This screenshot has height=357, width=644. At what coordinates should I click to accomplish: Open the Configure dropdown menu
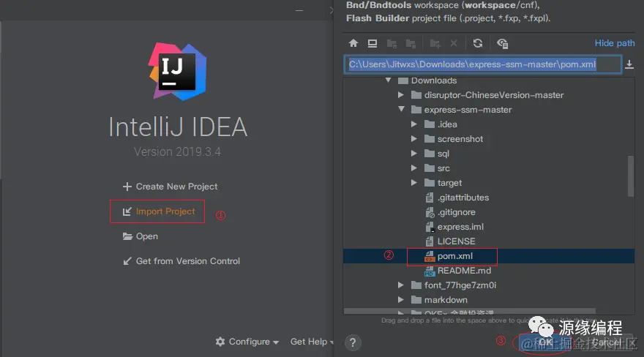[x=247, y=342]
